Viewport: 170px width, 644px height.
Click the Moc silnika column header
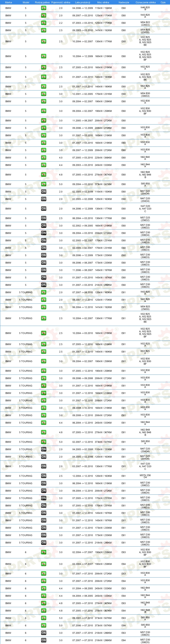pos(103,2)
